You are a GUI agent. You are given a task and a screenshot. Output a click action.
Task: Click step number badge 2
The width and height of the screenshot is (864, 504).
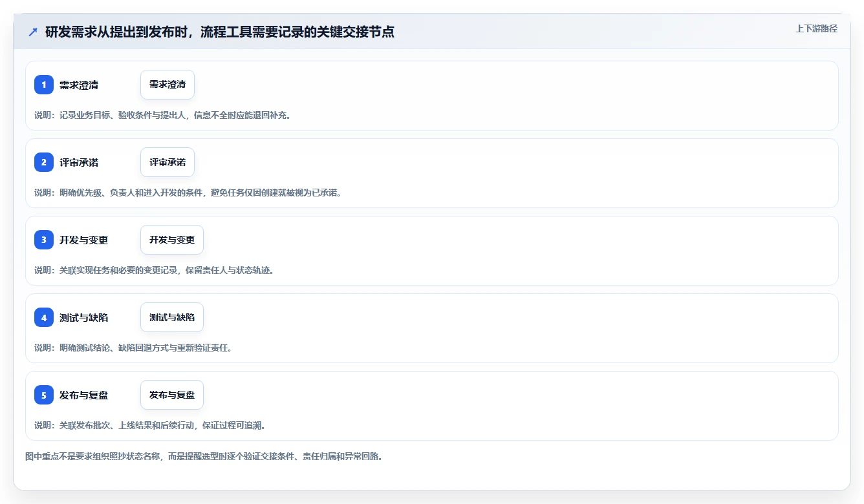44,162
